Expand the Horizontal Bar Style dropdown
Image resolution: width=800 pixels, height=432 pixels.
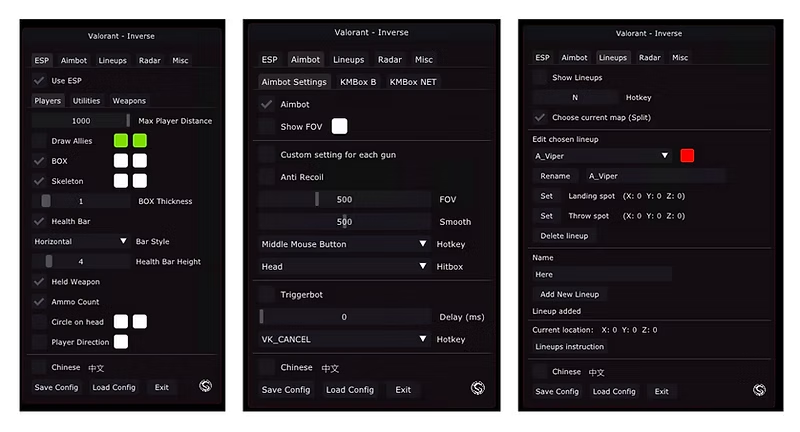(81, 241)
